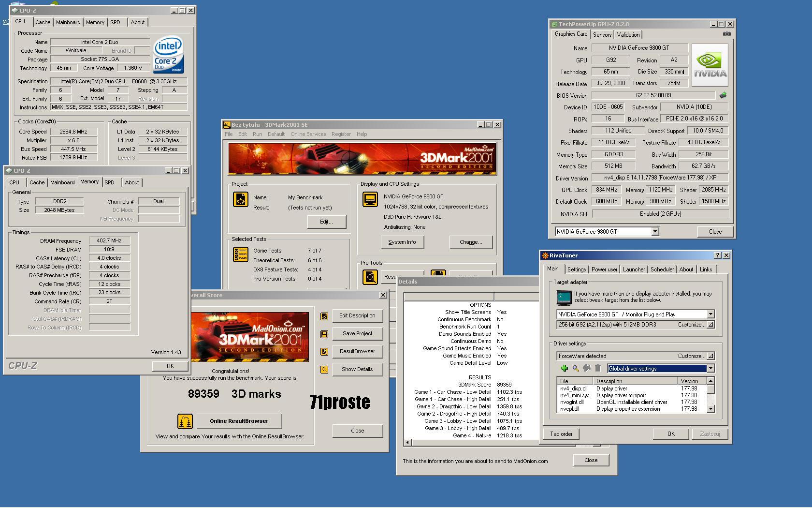Click the RivaTuner driver list scroll up arrow
Screen dimensions: 812x508
(710, 381)
